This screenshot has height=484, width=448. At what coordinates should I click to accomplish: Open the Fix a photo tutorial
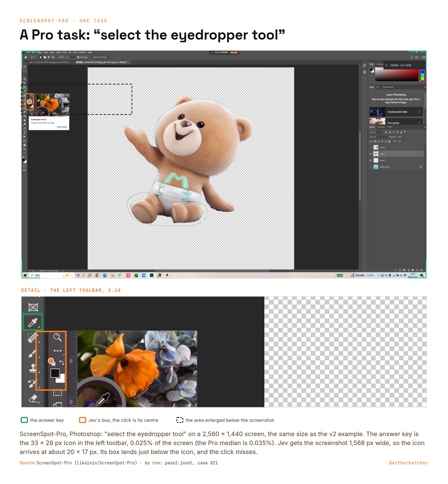point(396,122)
